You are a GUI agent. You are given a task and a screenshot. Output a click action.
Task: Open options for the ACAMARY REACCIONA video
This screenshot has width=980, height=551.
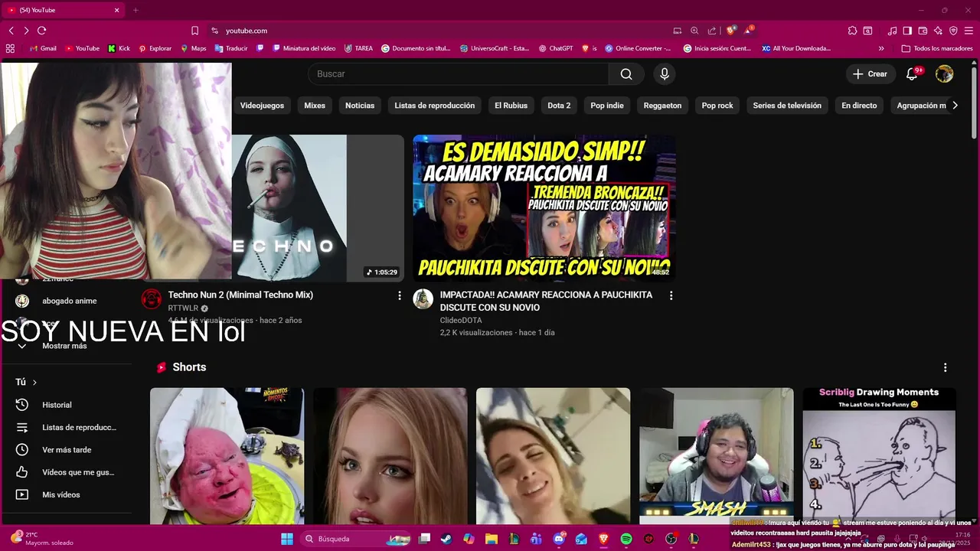pos(671,295)
